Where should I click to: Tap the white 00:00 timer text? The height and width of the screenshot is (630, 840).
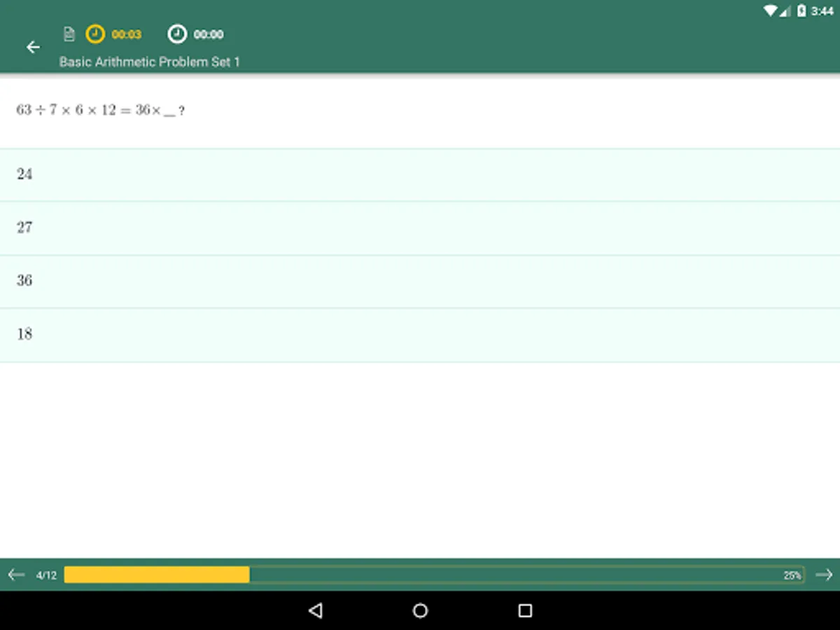coord(209,34)
